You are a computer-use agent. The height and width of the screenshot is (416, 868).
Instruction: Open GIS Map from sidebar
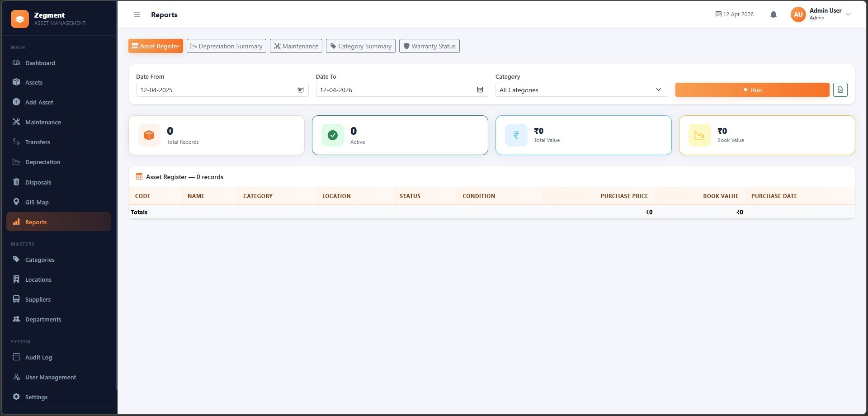(37, 202)
